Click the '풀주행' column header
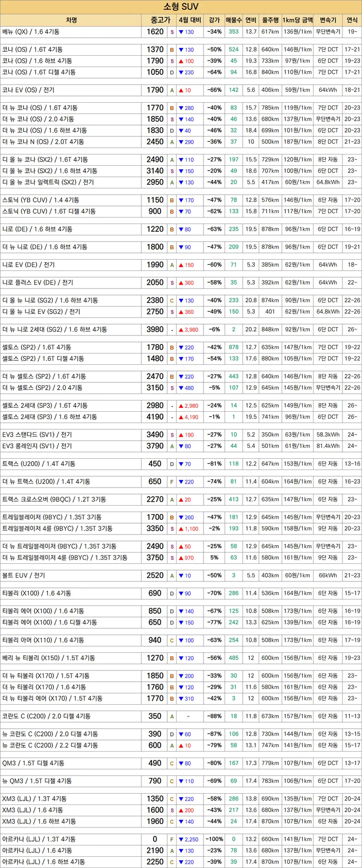 point(270,20)
